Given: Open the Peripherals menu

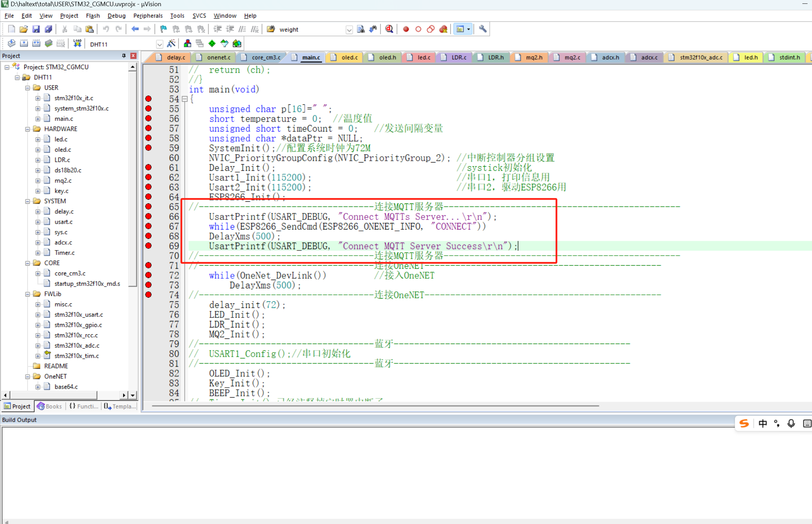Looking at the screenshot, I should [x=148, y=16].
